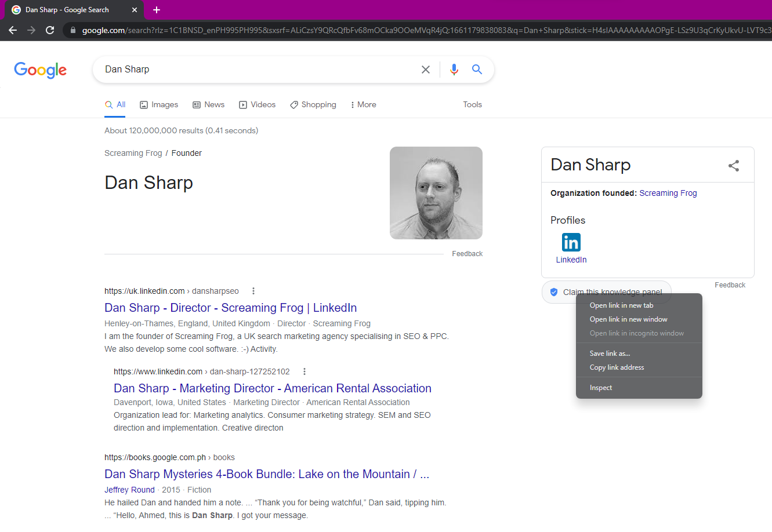Screen dimensions: 772x532
Task: Start voice search with the microphone icon
Action: point(454,70)
